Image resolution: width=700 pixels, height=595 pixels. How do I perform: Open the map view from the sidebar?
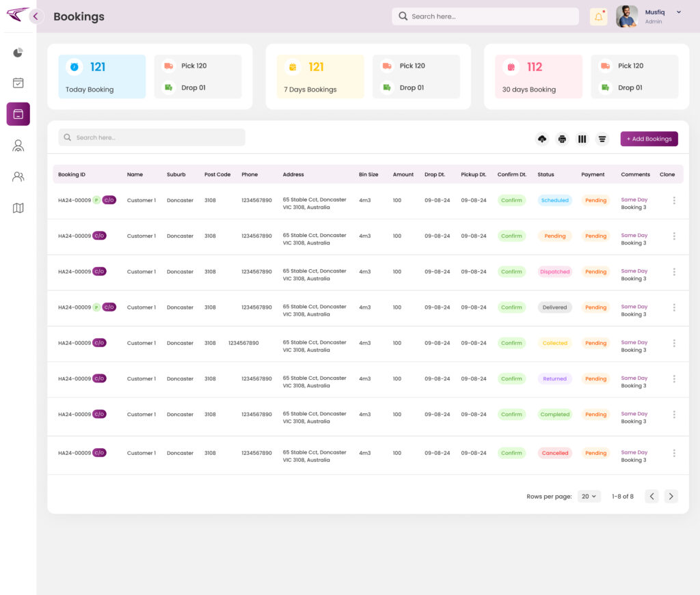point(18,208)
